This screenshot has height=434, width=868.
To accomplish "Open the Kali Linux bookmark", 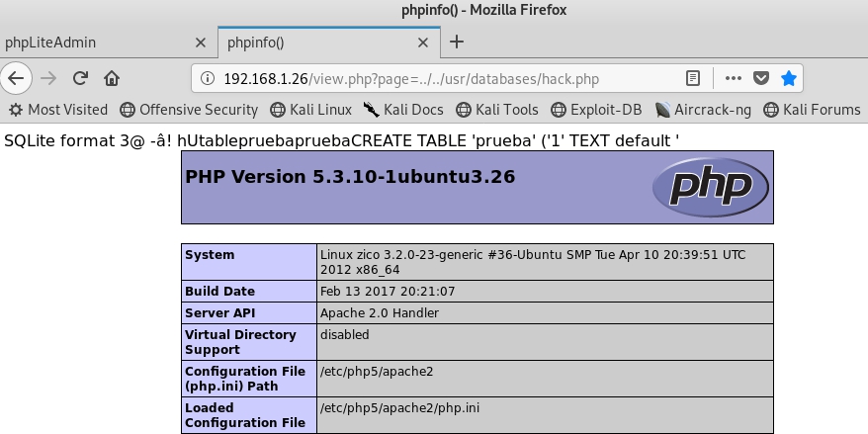I will point(311,110).
